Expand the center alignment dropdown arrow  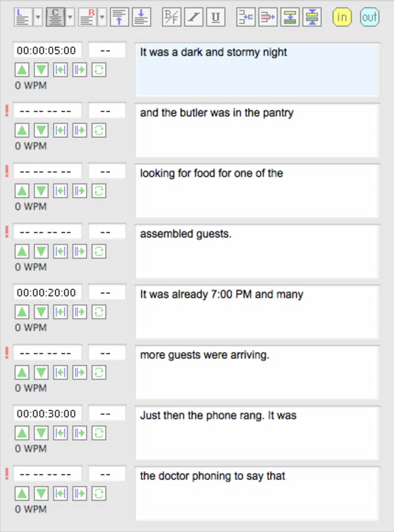[70, 17]
